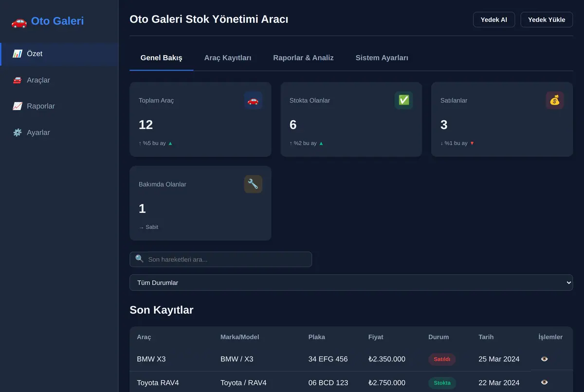Click plate 34 EFG 456
This screenshot has height=392, width=584.
coord(328,359)
